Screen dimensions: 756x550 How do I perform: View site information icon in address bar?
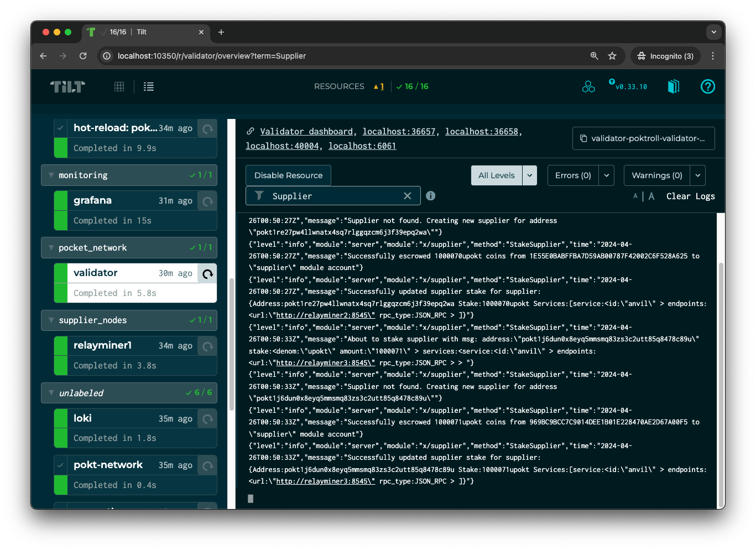tap(107, 56)
